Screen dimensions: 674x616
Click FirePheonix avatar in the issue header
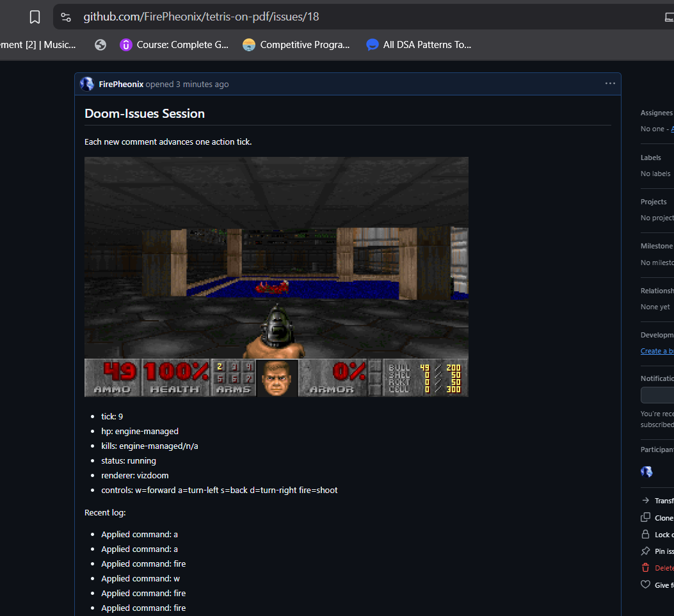(x=87, y=84)
